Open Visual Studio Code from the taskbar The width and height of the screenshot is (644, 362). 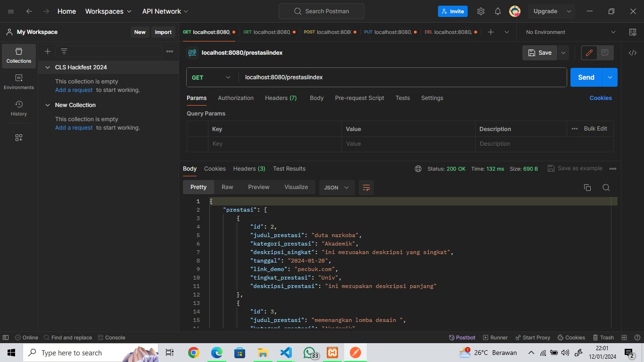[x=286, y=353]
